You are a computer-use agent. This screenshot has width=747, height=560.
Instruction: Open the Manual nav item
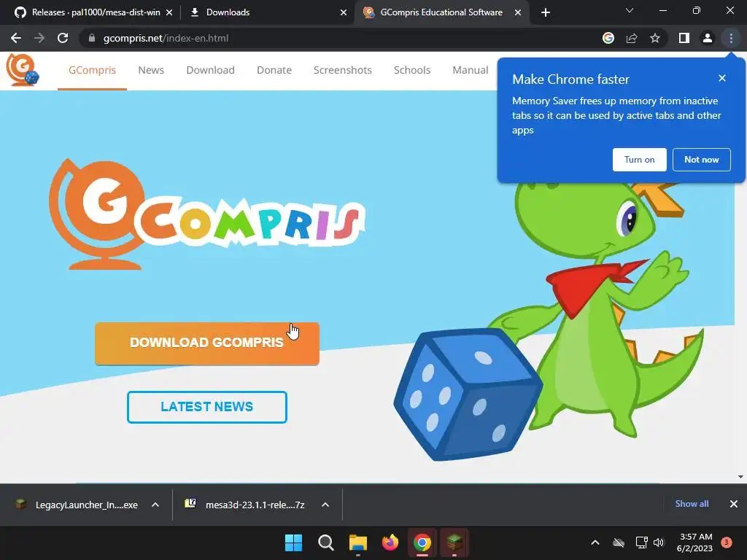[471, 70]
